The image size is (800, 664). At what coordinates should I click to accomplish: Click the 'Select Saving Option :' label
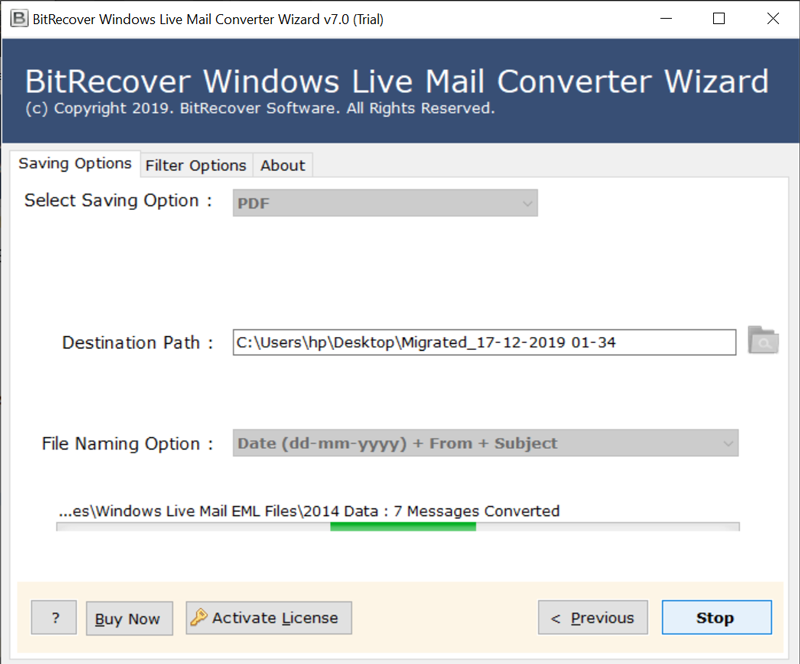(x=118, y=201)
